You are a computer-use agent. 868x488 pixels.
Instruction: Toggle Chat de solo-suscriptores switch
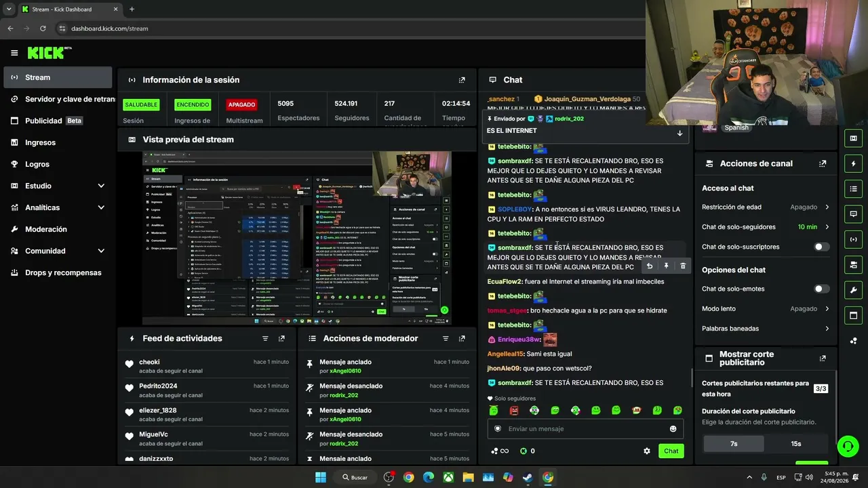[821, 247]
